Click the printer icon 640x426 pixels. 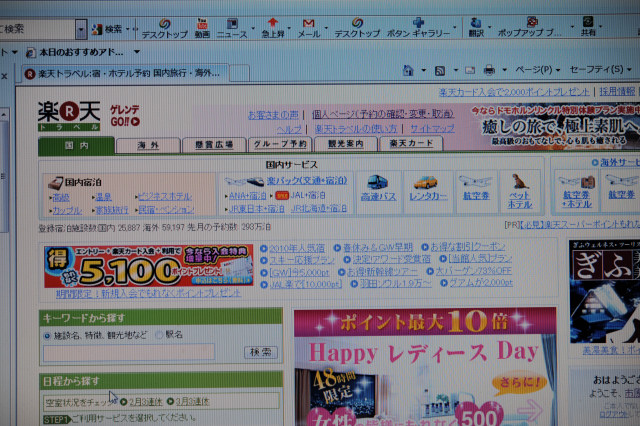tap(489, 70)
